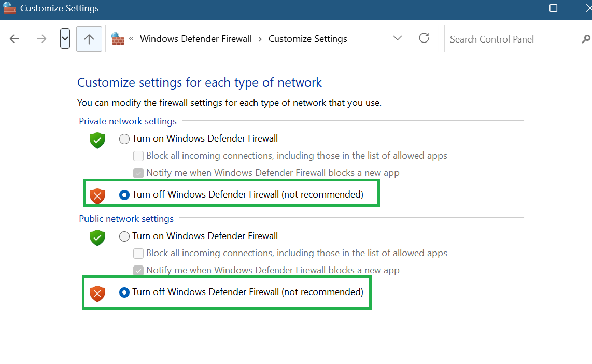Click the "Private network settings" heading
592x364 pixels.
[x=128, y=121]
